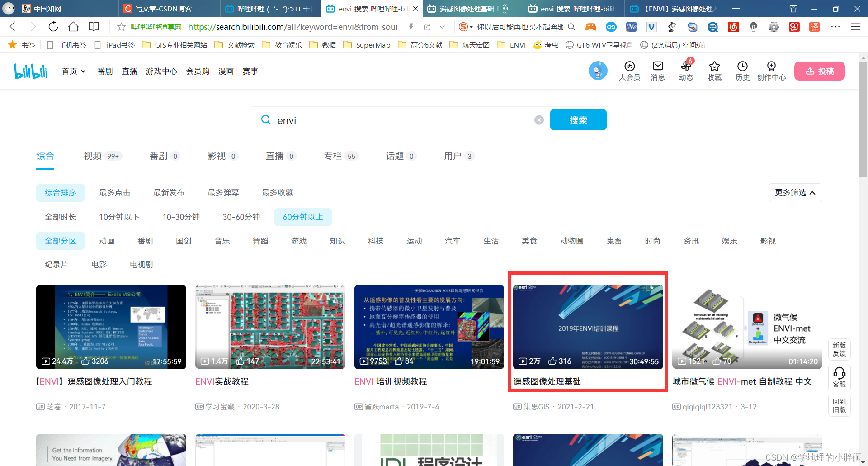Open the bilibili logo home link
The height and width of the screenshot is (466, 868).
tap(31, 71)
